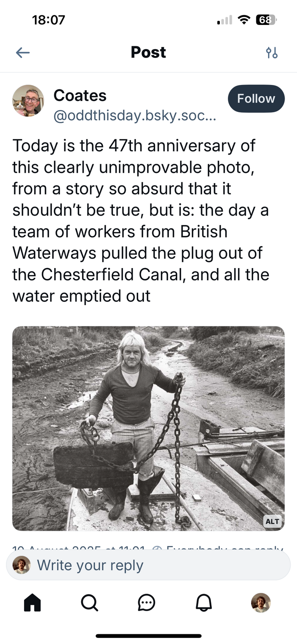Tap the battery level indicator
Viewport: 297px width, 644px height.
pos(266,20)
